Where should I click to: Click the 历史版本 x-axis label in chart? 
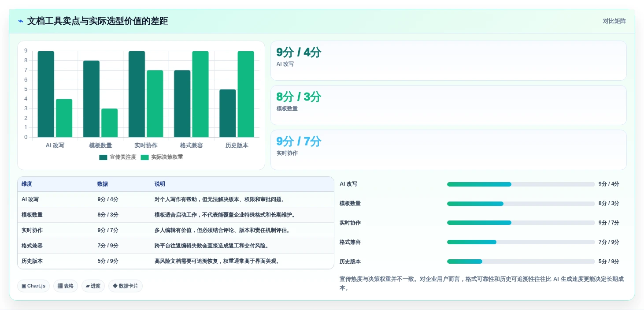pyautogui.click(x=237, y=146)
